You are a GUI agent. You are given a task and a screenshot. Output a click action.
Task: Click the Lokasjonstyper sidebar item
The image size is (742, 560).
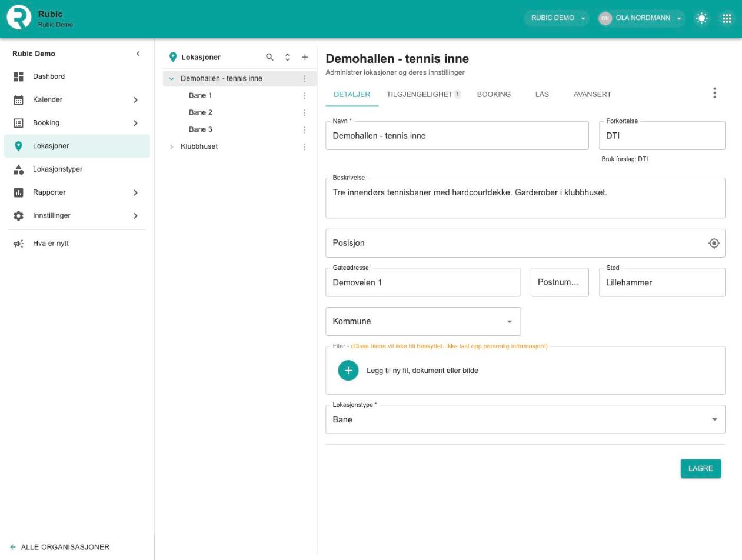77,169
